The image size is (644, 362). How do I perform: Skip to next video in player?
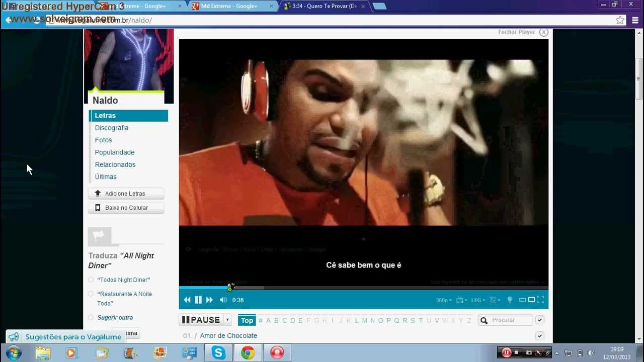tap(209, 300)
